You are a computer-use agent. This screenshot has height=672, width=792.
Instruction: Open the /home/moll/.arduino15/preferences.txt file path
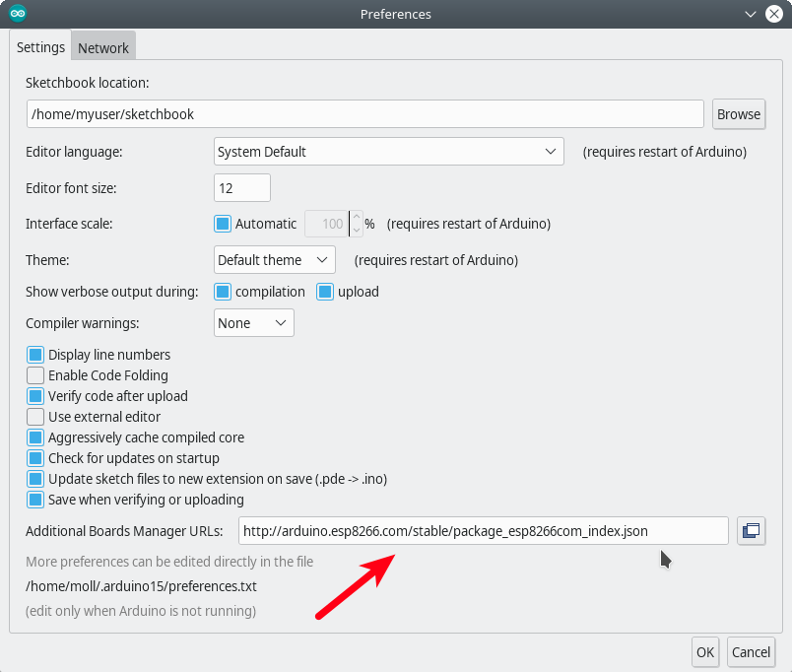pyautogui.click(x=141, y=586)
